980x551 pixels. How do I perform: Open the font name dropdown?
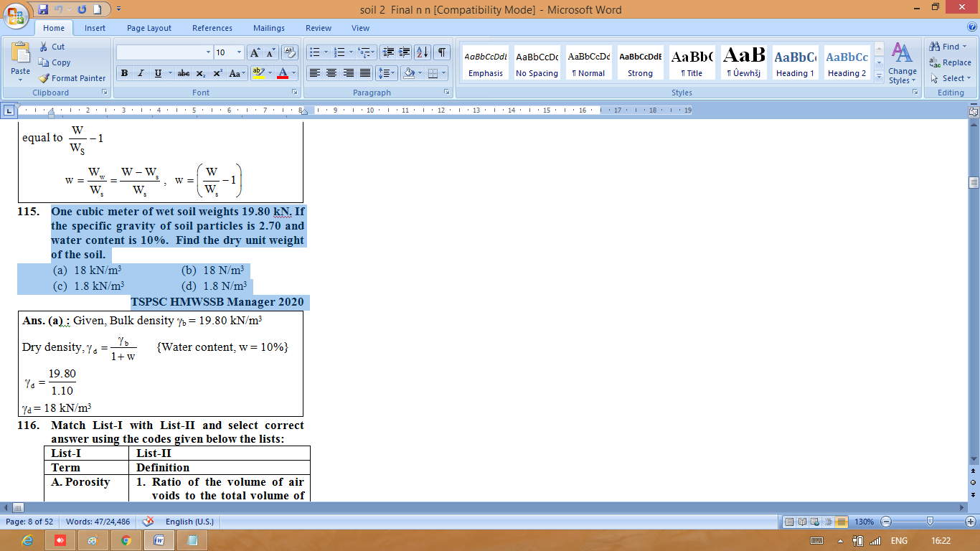click(208, 52)
